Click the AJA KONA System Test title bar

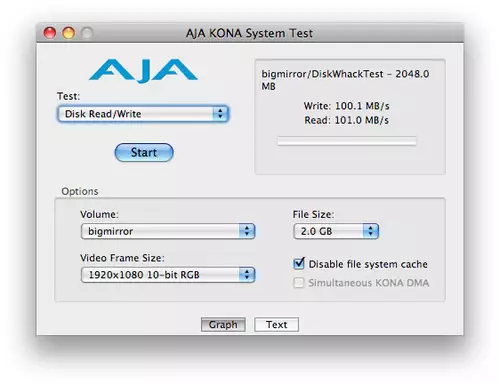coord(250,33)
